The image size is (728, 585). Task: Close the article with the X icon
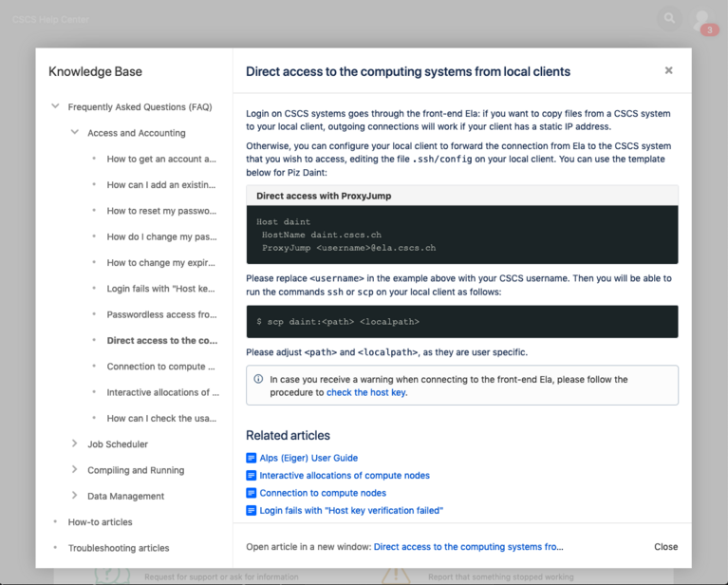[x=668, y=70]
